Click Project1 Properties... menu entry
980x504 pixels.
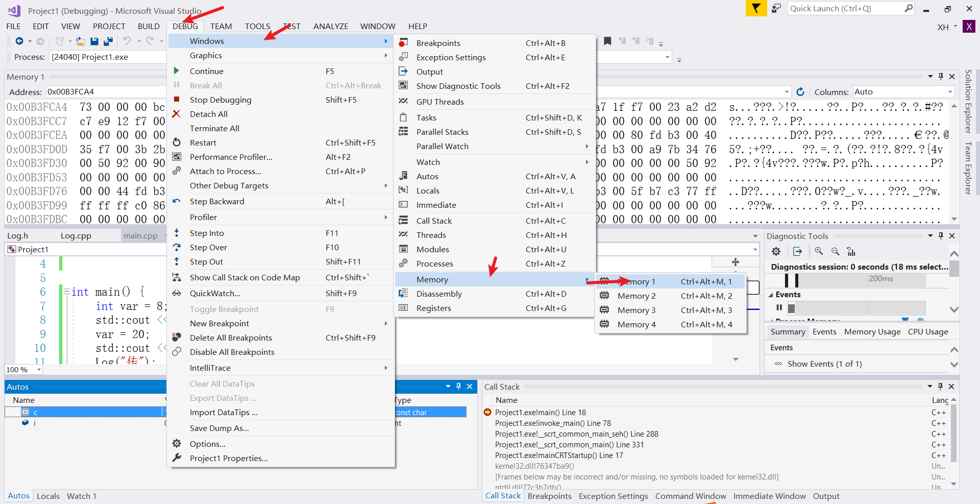click(x=281, y=458)
